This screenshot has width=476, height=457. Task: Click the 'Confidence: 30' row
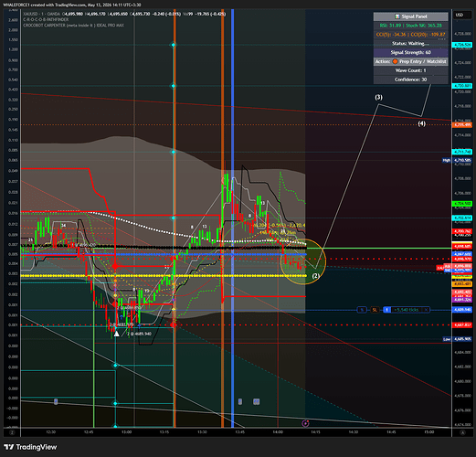click(411, 80)
